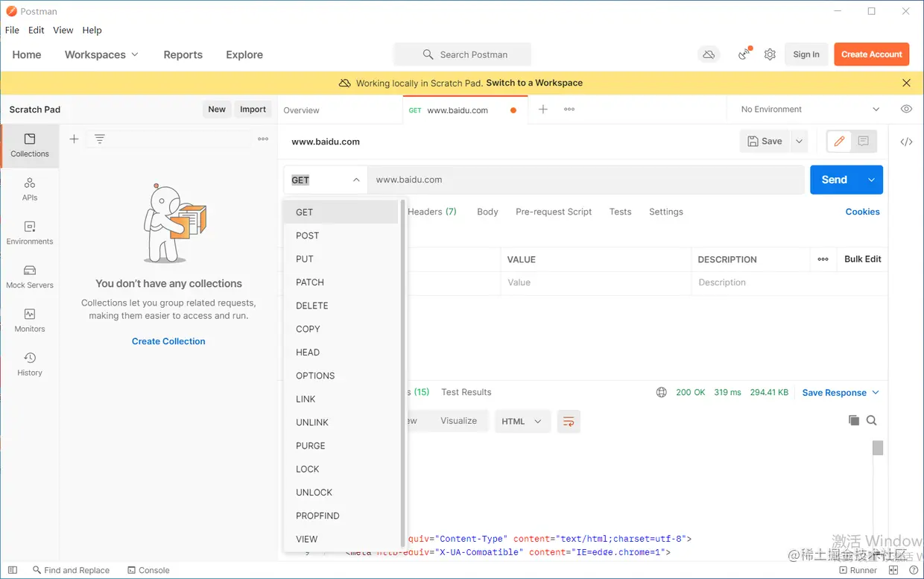The width and height of the screenshot is (924, 579).
Task: Open the Mock Servers sidebar section
Action: 30,277
